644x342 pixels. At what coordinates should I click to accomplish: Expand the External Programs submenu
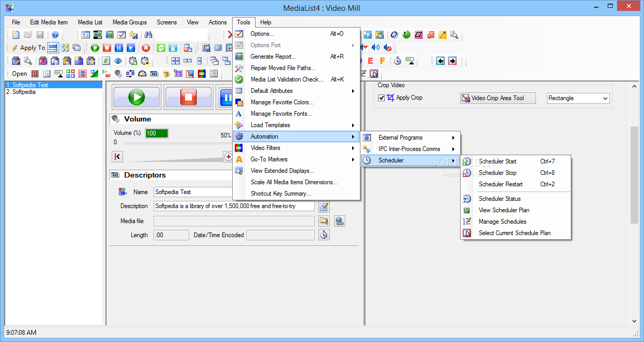tap(410, 138)
